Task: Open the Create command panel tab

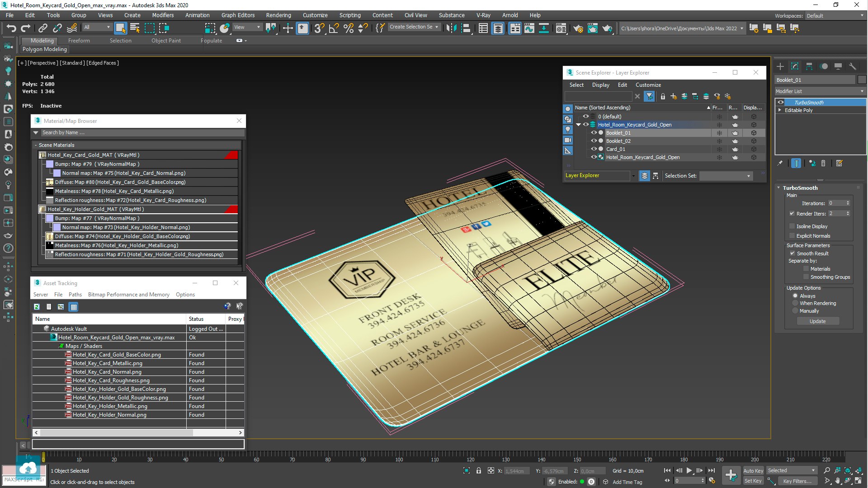Action: click(x=780, y=66)
